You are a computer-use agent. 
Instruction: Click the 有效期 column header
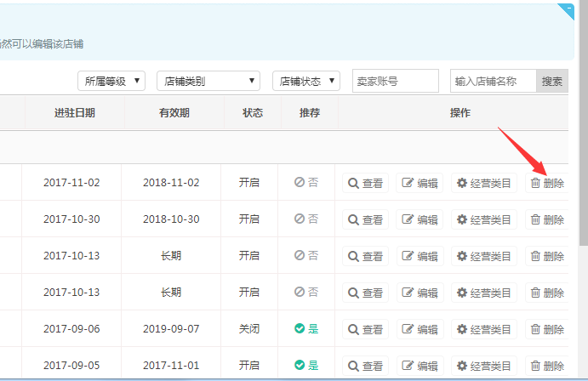(174, 113)
